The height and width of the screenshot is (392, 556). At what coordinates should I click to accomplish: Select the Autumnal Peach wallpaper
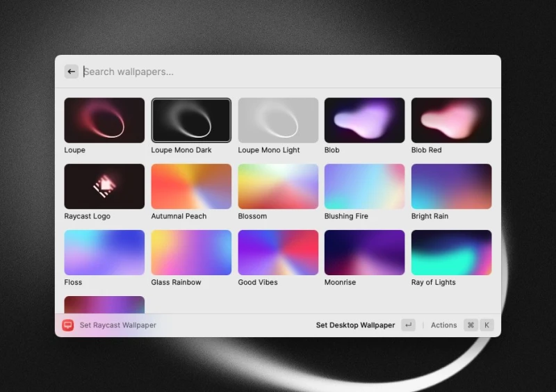coord(191,186)
